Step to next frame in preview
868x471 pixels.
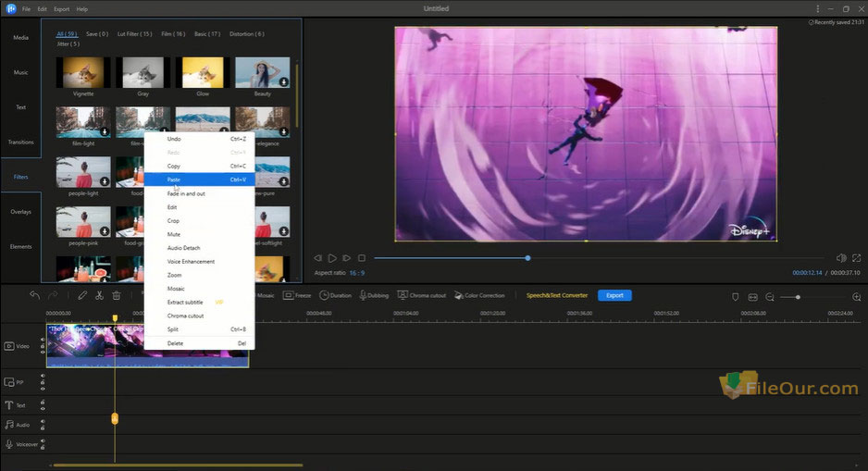(x=346, y=258)
